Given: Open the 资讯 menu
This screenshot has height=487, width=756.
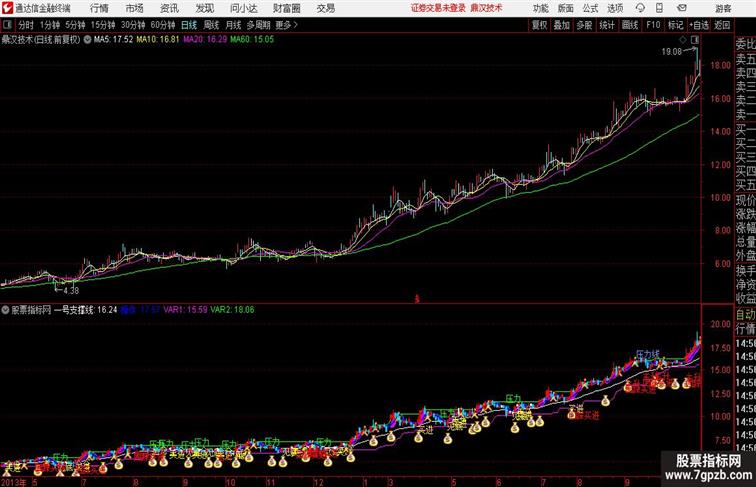Looking at the screenshot, I should [x=169, y=8].
